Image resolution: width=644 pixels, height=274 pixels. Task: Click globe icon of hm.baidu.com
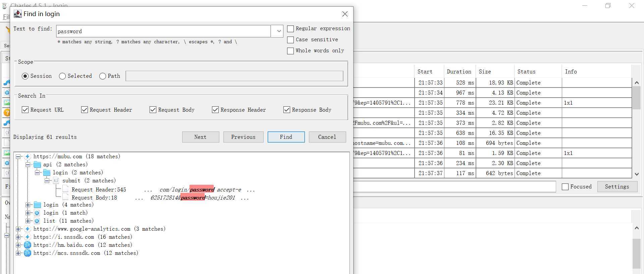coord(28,245)
